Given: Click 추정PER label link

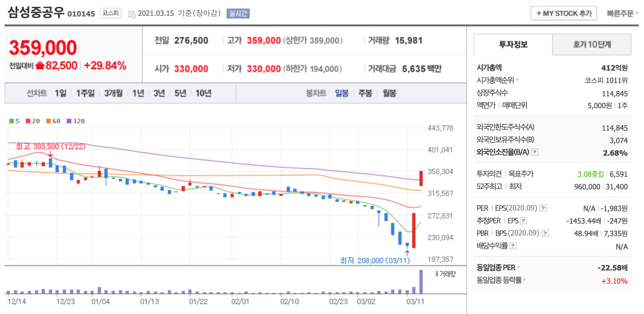Looking at the screenshot, I should click(x=488, y=221).
